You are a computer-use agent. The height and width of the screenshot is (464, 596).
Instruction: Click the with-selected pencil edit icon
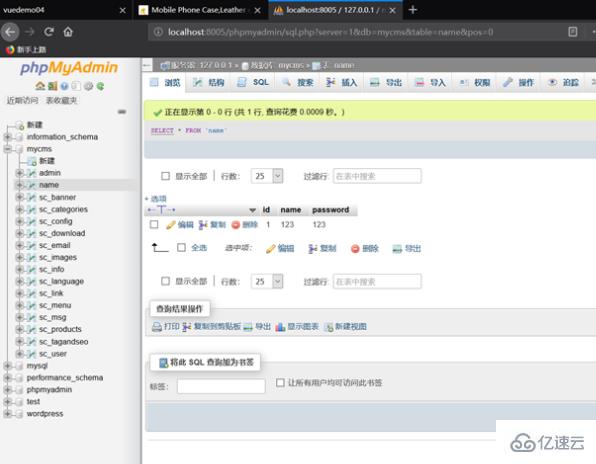click(x=270, y=249)
